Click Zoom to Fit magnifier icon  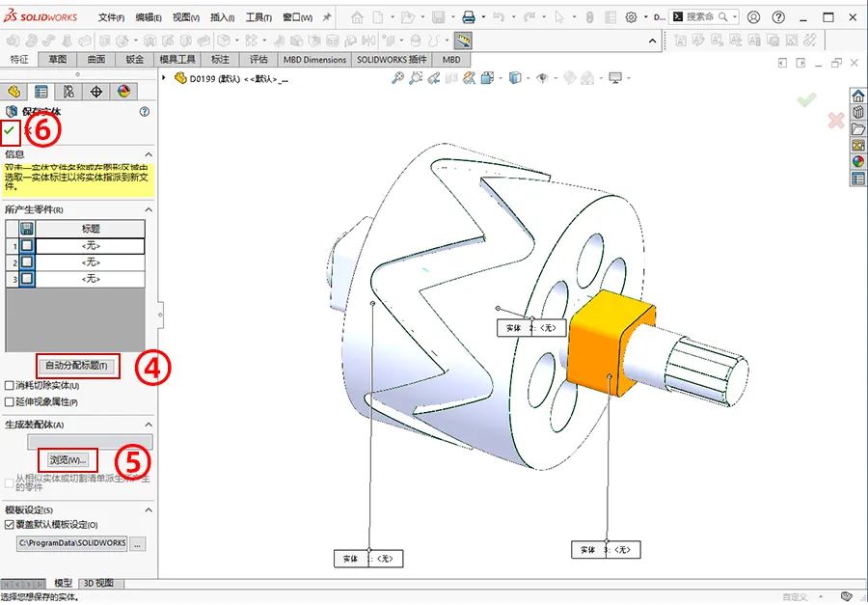[x=397, y=78]
